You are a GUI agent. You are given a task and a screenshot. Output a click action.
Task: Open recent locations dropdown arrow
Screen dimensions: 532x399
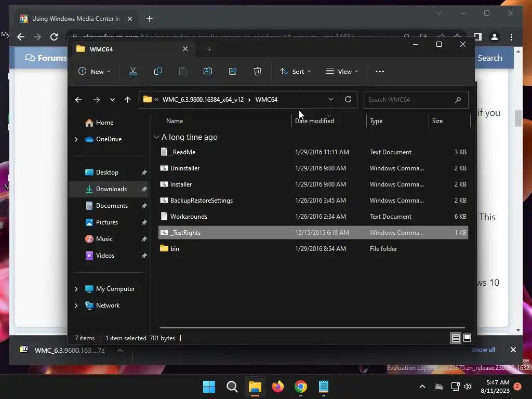[112, 100]
